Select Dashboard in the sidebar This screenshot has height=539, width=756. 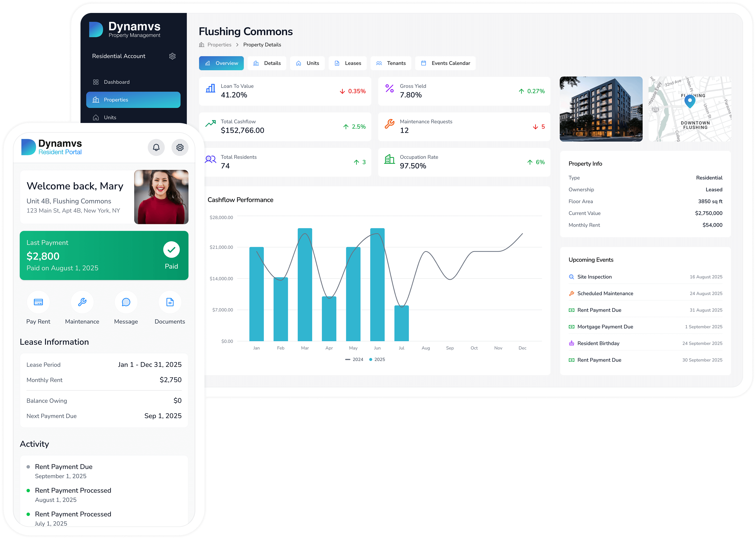point(116,82)
